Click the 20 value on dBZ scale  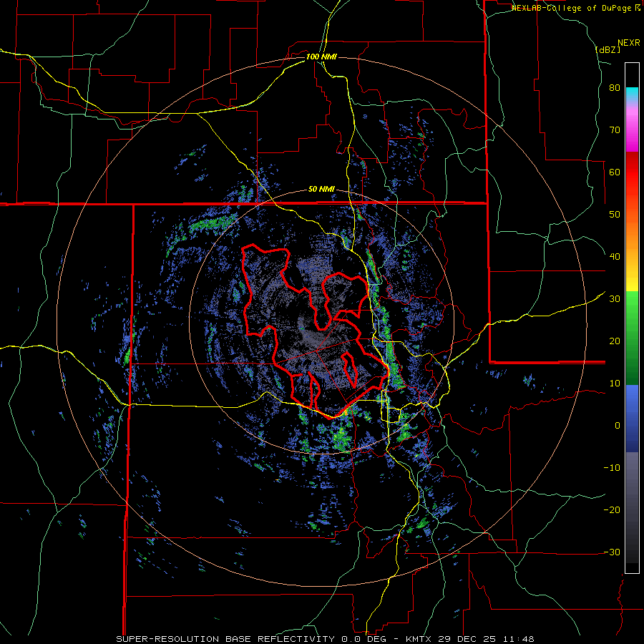pos(615,341)
